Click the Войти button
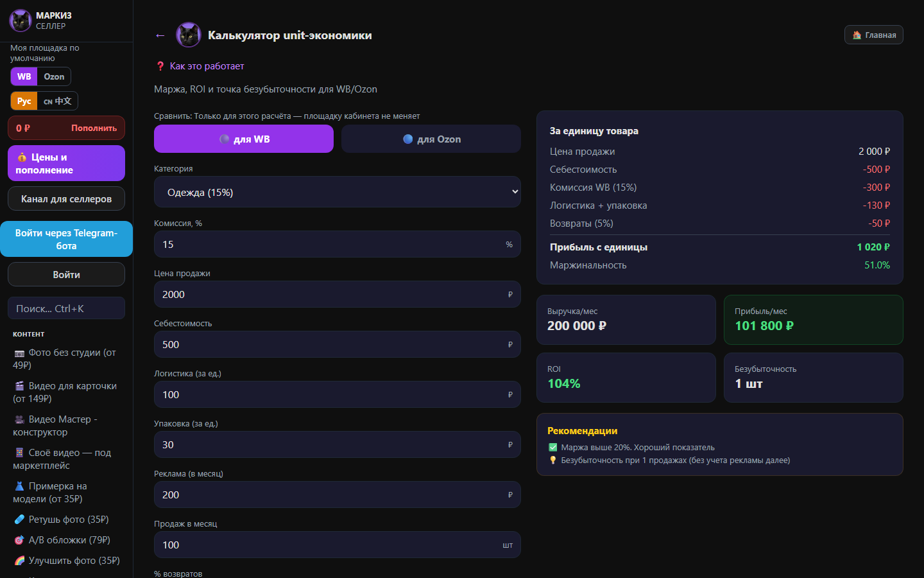The width and height of the screenshot is (924, 578). coord(66,274)
